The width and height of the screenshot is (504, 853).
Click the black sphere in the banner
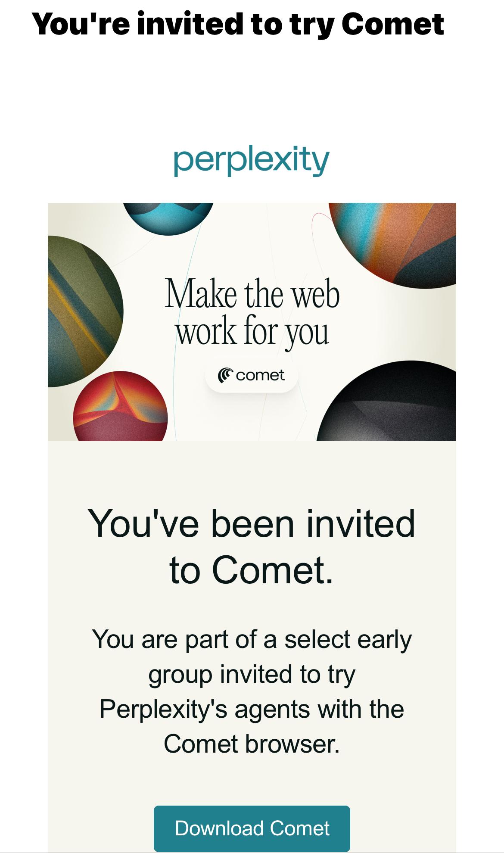pyautogui.click(x=387, y=401)
